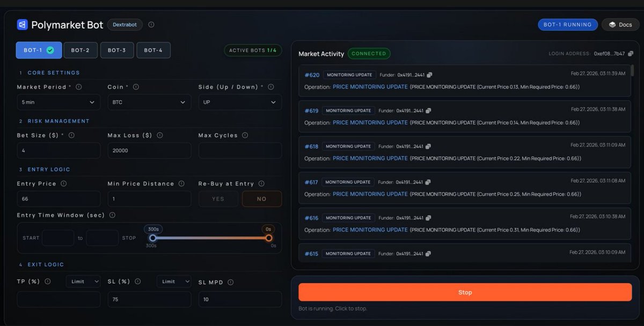Show Market Period info tooltip icon
Viewport: 644px width, 326px height.
tap(78, 87)
